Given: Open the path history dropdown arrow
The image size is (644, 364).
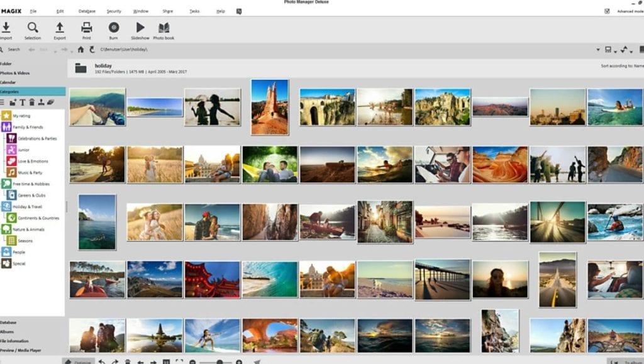Looking at the screenshot, I should tap(598, 50).
